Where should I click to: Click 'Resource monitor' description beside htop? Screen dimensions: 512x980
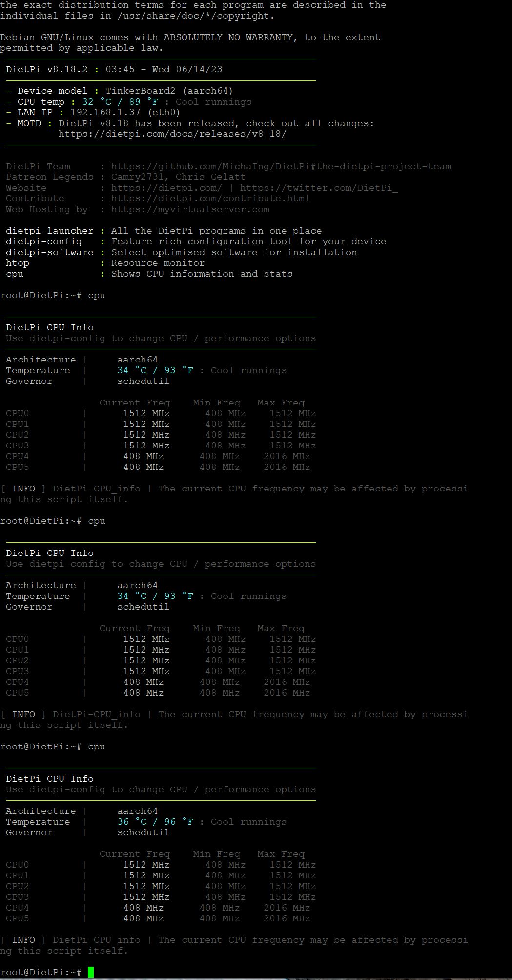(158, 263)
